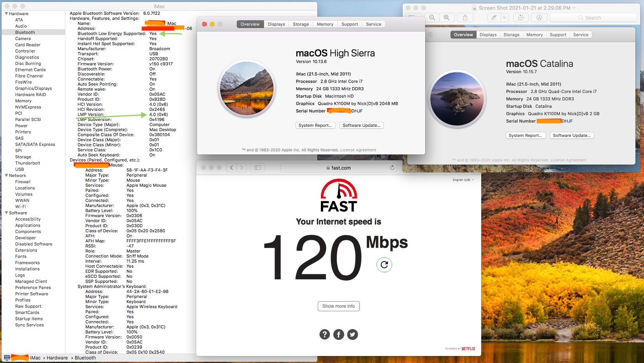This screenshot has width=644, height=363.
Task: Select Startup Items in the sidebar
Action: tap(29, 319)
